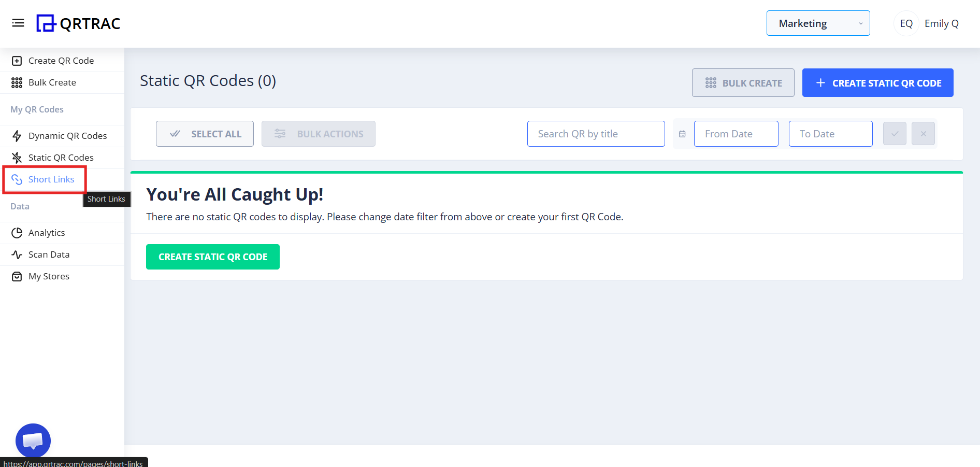Open the Marketing workspace dropdown
980x467 pixels.
(x=818, y=23)
